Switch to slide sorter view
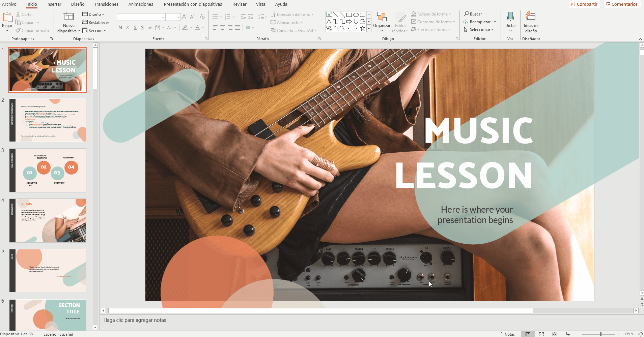 [x=541, y=334]
